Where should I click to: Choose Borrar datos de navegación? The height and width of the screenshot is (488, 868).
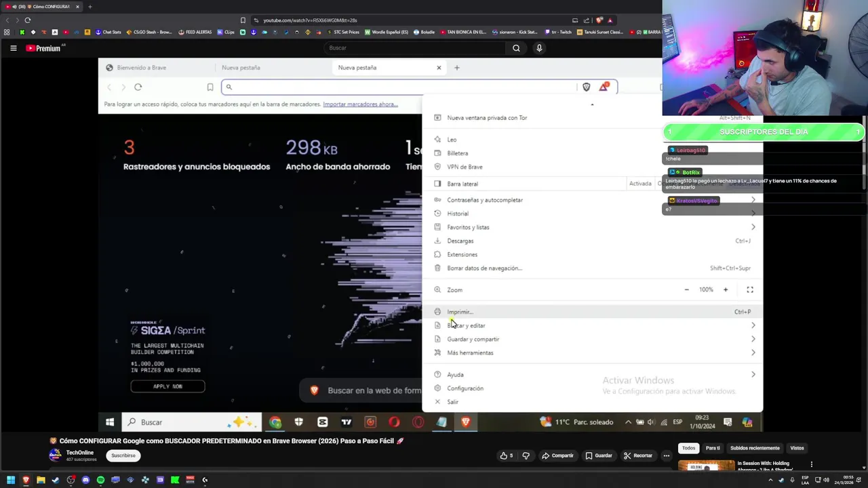click(x=593, y=268)
